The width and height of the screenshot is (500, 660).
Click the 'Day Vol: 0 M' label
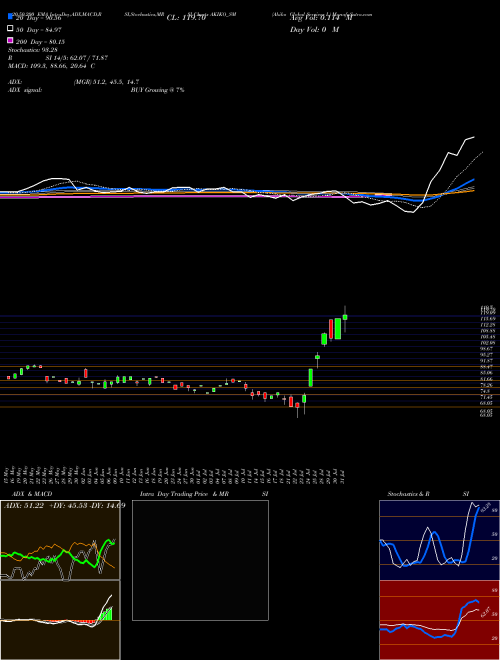(314, 29)
